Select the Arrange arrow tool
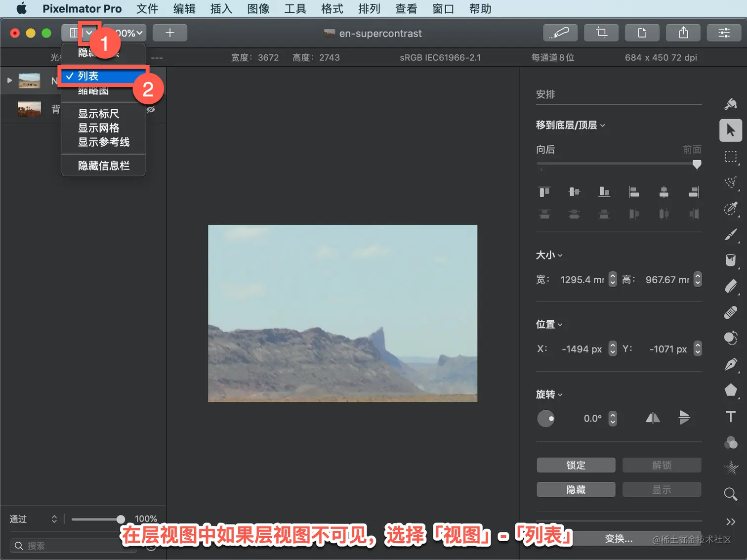This screenshot has height=560, width=747. [731, 130]
